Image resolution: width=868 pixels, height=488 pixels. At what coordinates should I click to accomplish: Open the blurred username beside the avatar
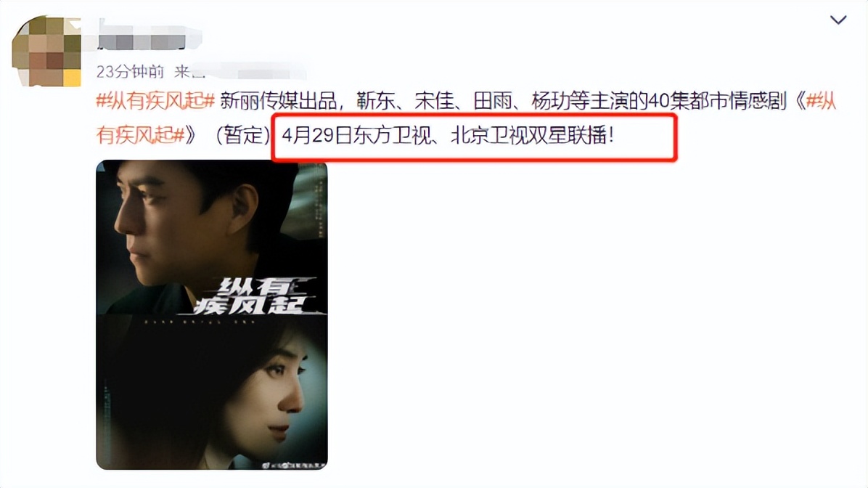(150, 35)
